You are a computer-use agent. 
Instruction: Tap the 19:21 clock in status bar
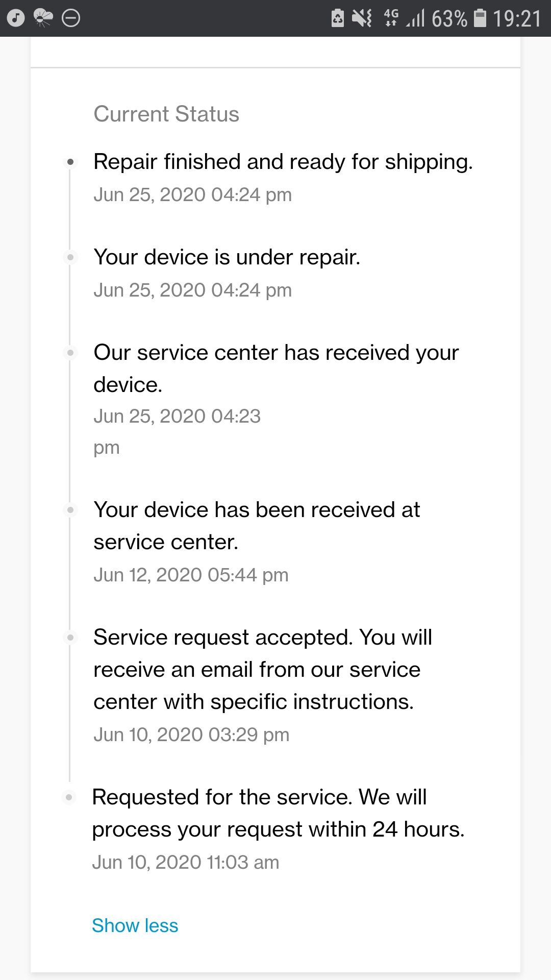click(516, 18)
